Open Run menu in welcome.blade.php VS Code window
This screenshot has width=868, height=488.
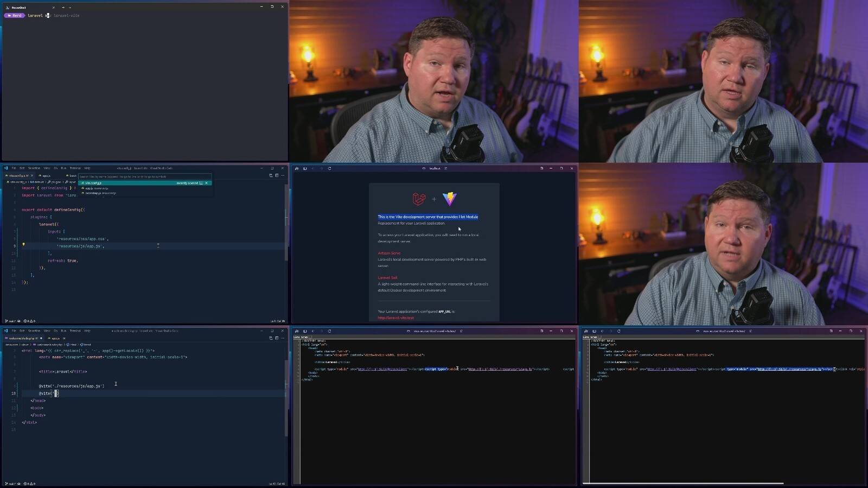63,331
